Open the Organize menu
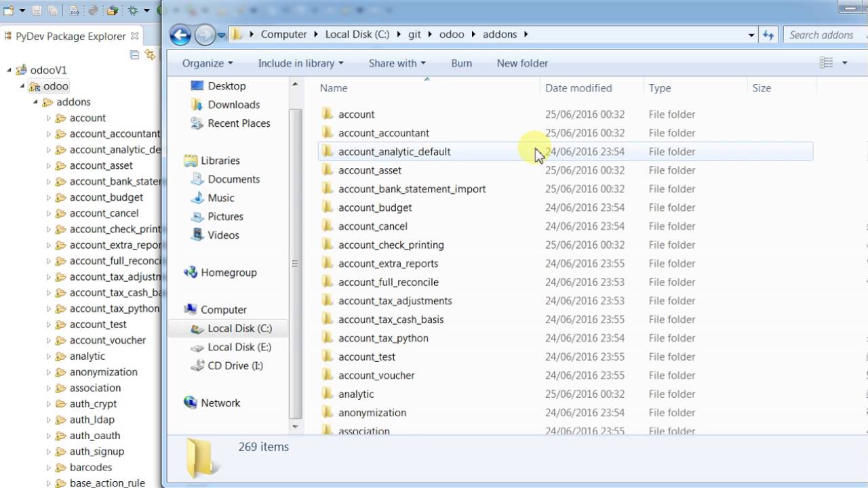Viewport: 868px width, 488px height. point(208,63)
